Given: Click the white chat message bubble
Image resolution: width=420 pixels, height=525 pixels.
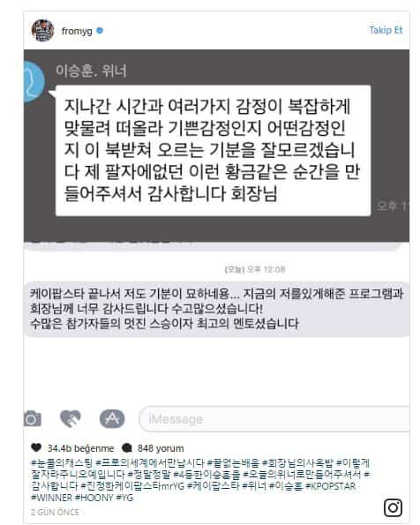Looking at the screenshot, I should coord(213,150).
